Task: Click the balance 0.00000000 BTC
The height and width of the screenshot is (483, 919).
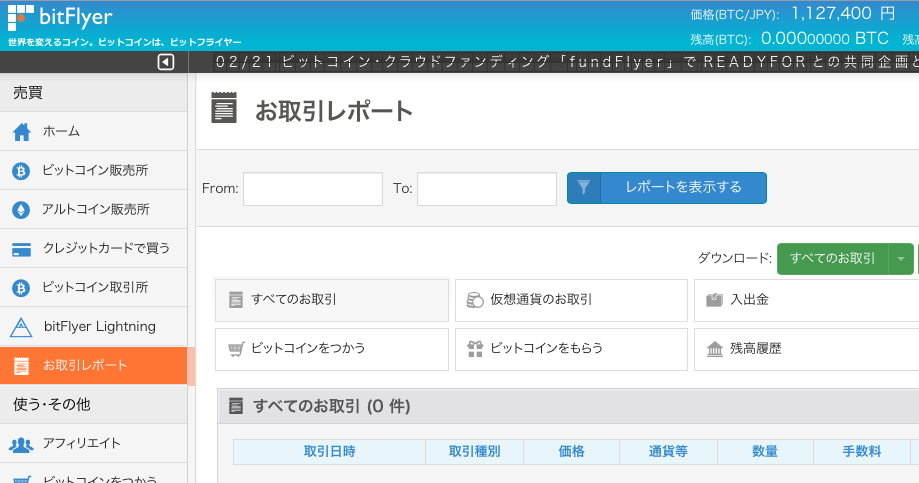Action: pos(825,39)
